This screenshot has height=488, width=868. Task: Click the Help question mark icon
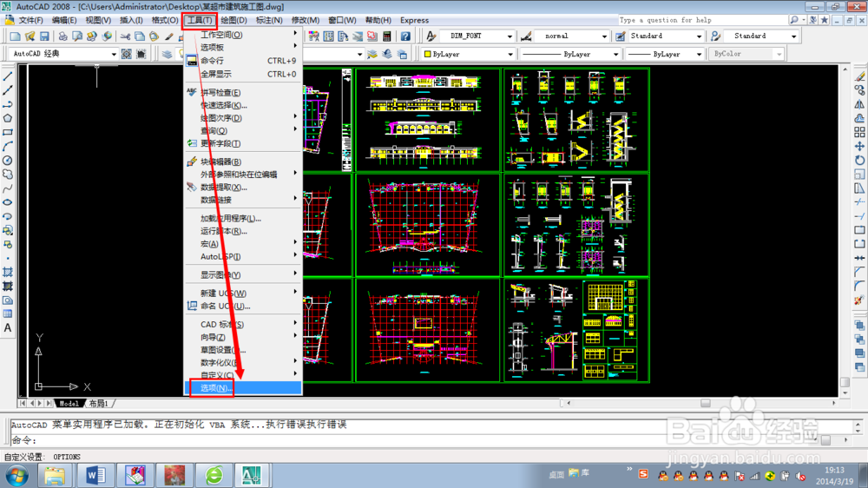coord(405,36)
